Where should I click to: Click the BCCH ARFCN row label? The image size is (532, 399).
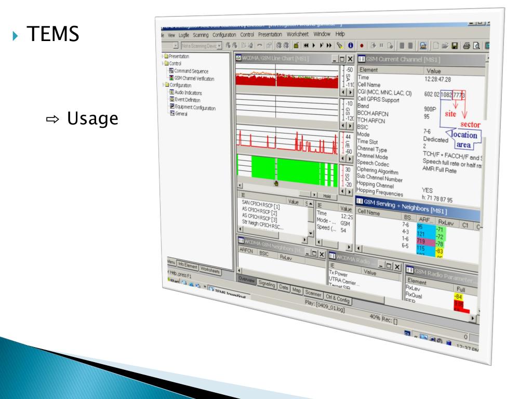coord(373,113)
